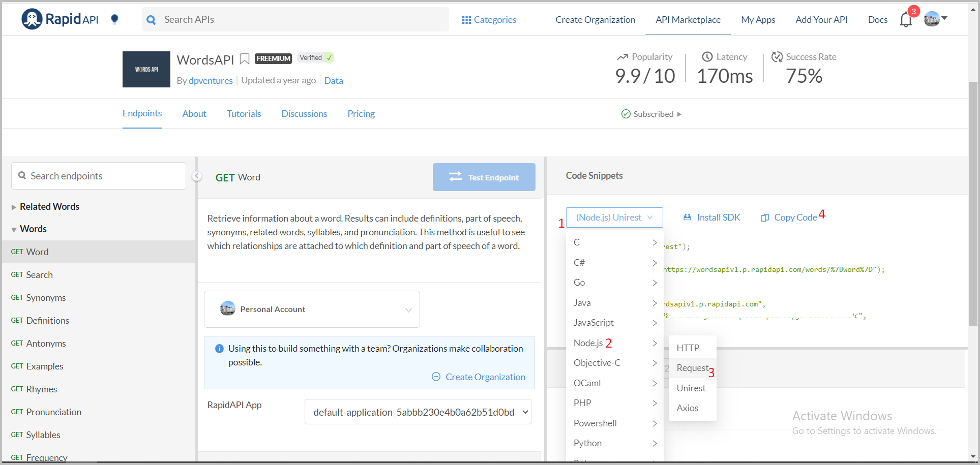Select the GET Pronunciation endpoint
Image resolution: width=980 pixels, height=465 pixels.
tap(99, 412)
